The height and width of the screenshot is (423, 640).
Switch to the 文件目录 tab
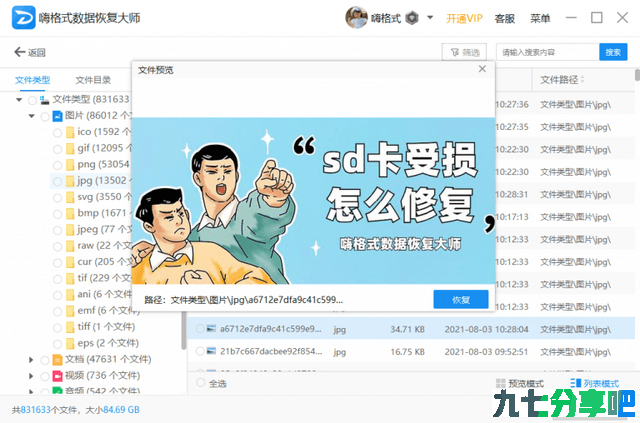(x=93, y=80)
